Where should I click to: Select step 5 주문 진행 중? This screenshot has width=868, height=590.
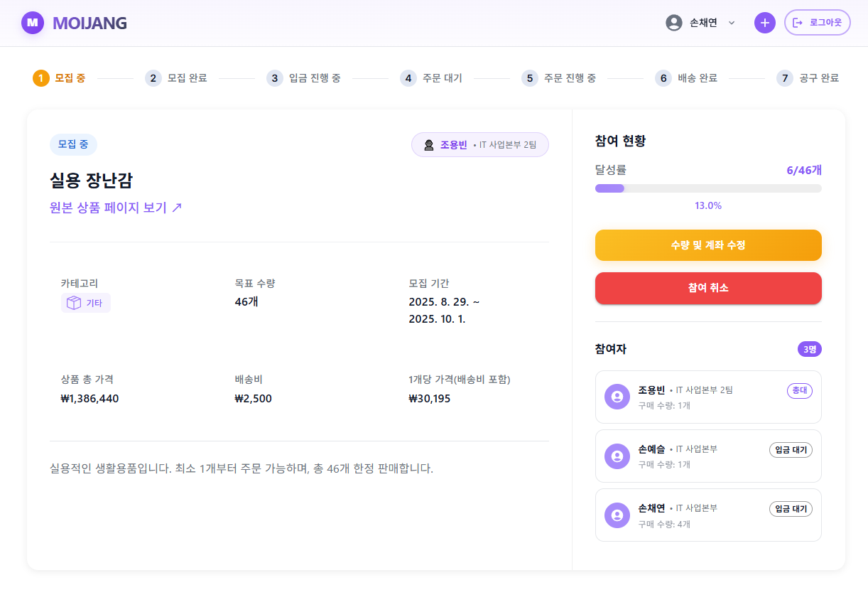coord(558,78)
